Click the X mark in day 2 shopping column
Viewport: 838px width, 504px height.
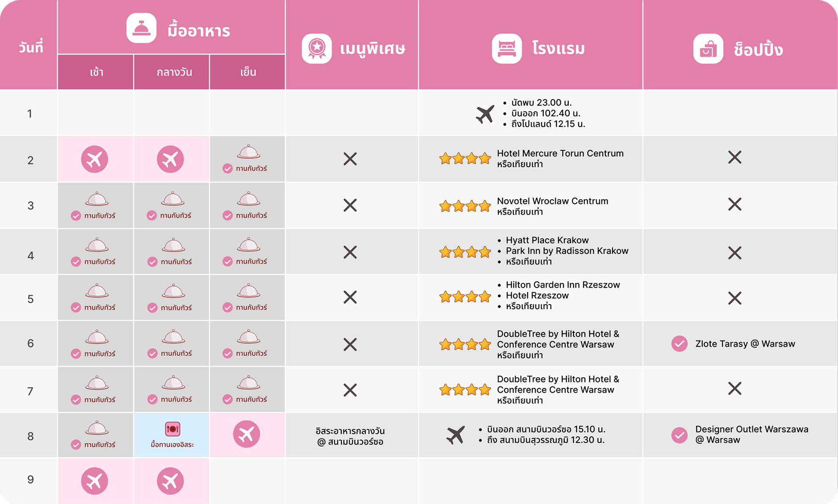pos(735,158)
